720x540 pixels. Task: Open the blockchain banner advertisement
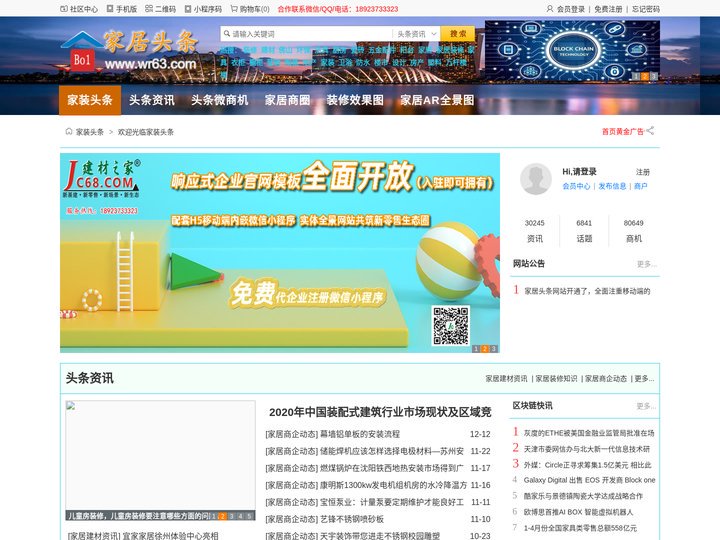click(x=572, y=51)
